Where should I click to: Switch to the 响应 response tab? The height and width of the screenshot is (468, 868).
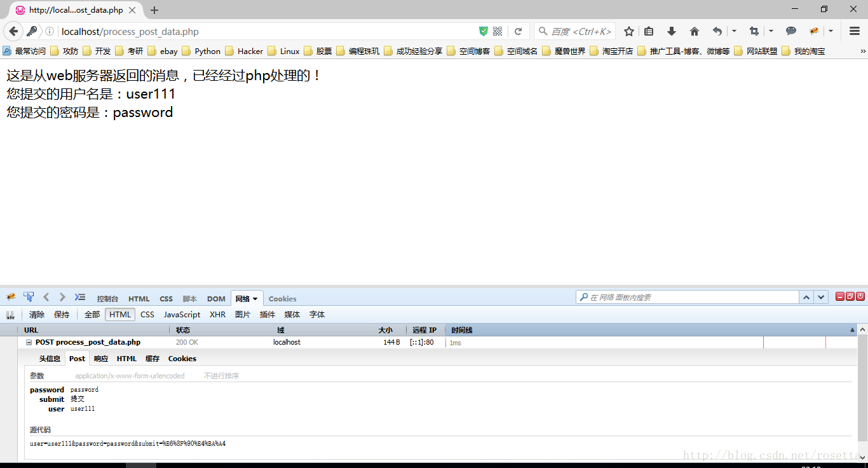click(x=101, y=359)
